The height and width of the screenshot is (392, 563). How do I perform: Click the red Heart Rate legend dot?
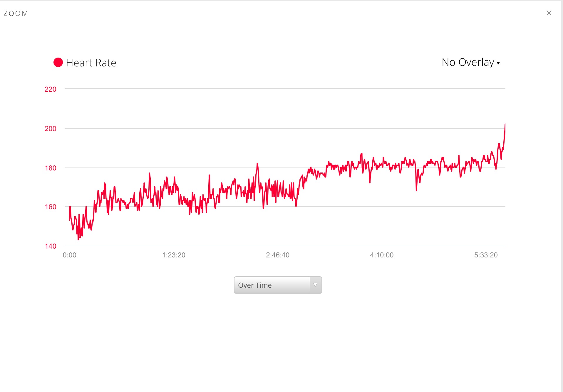[x=58, y=62]
